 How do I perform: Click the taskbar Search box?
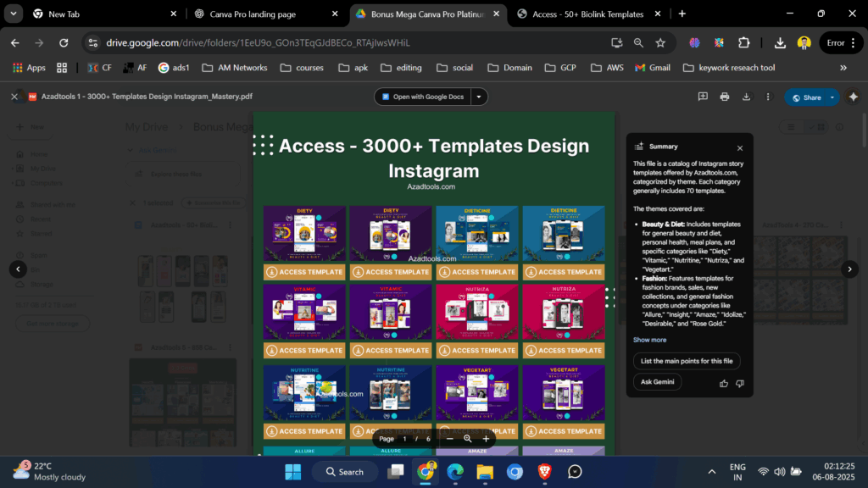(345, 472)
